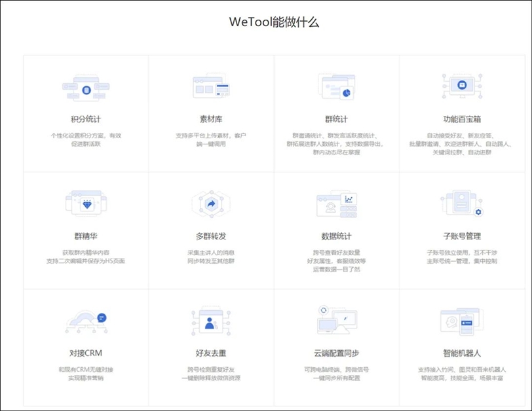Click the line '可跨电脑终端、跨微信号'
Image resolution: width=532 pixels, height=411 pixels.
pyautogui.click(x=337, y=369)
